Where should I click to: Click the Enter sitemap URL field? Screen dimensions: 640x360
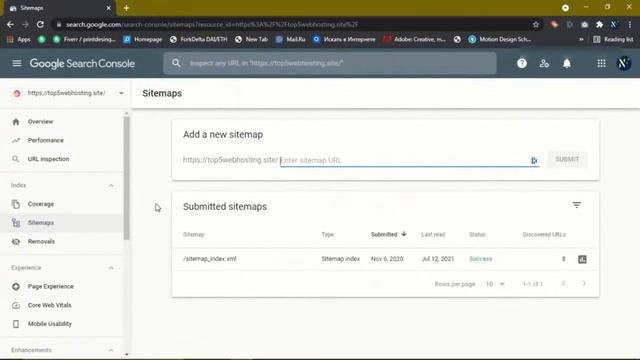point(409,160)
